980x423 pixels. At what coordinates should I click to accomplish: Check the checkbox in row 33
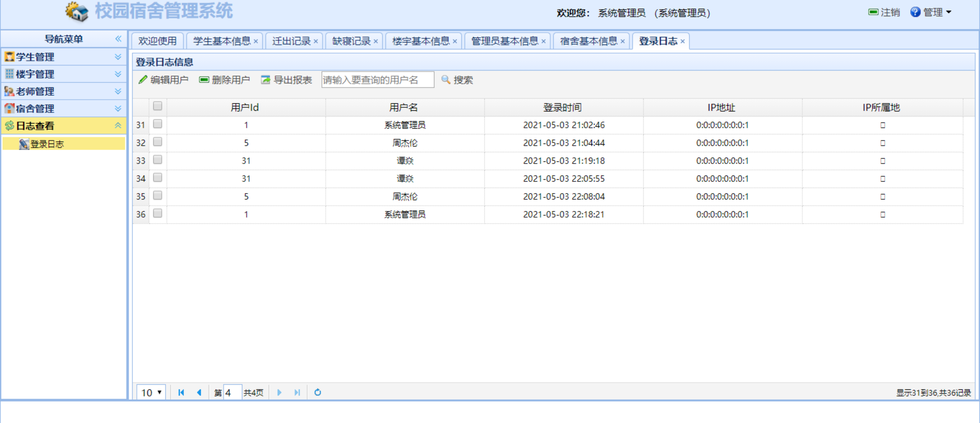click(158, 159)
